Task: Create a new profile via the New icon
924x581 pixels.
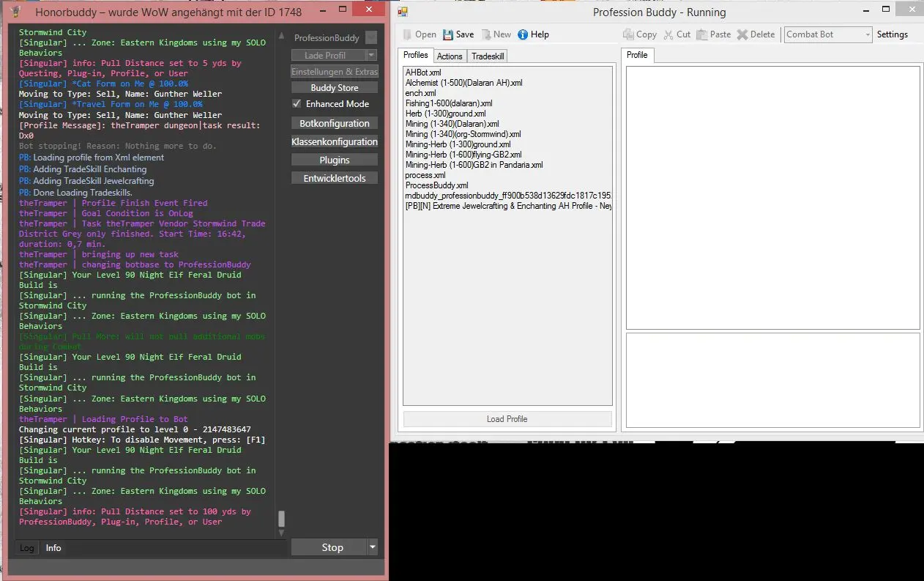Action: (486, 34)
